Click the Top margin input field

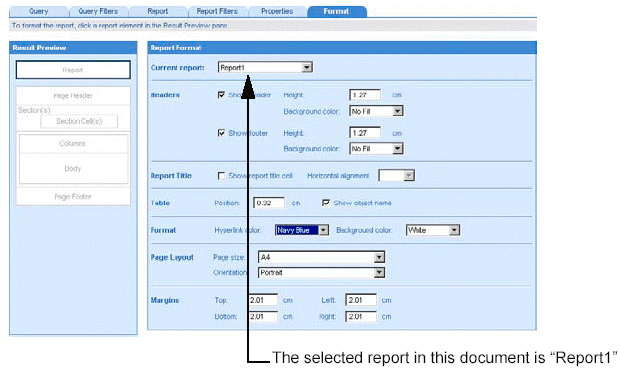(263, 300)
